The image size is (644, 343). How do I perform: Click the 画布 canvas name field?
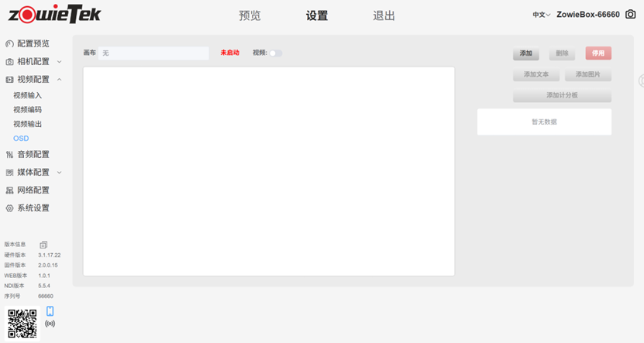(154, 53)
